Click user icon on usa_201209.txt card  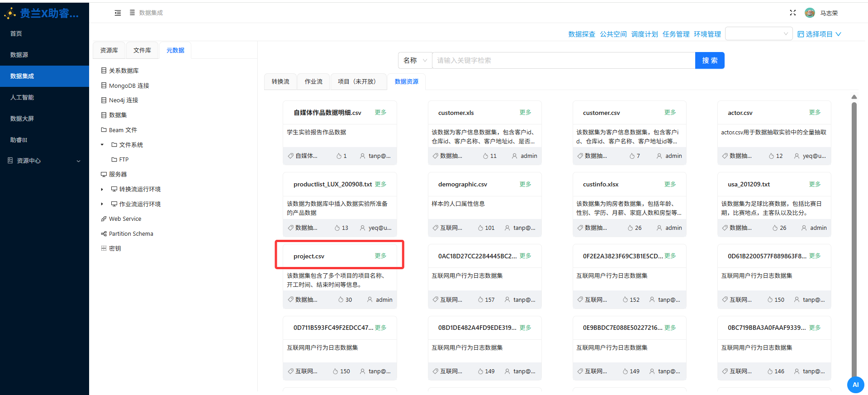(x=804, y=228)
